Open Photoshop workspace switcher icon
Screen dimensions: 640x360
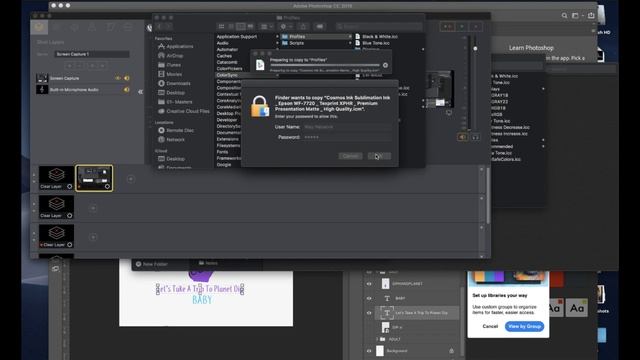576,16
